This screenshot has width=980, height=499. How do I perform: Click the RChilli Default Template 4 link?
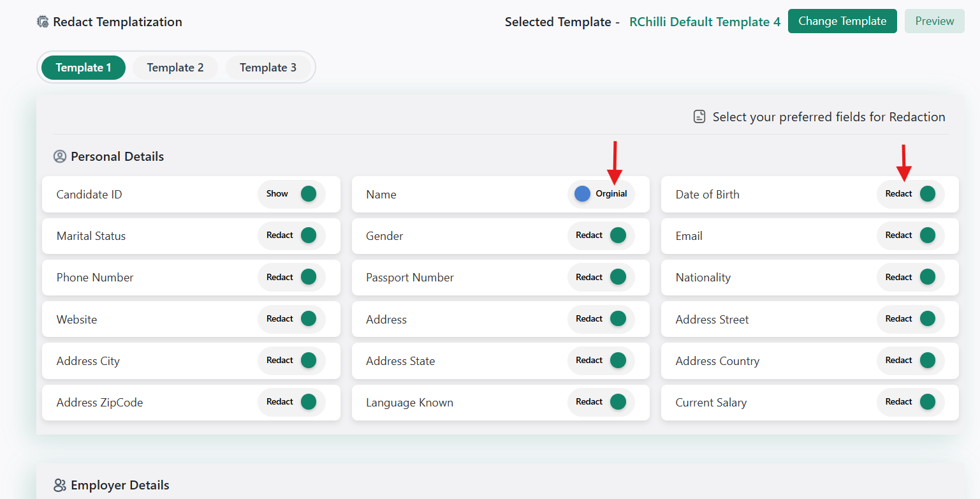pyautogui.click(x=705, y=22)
